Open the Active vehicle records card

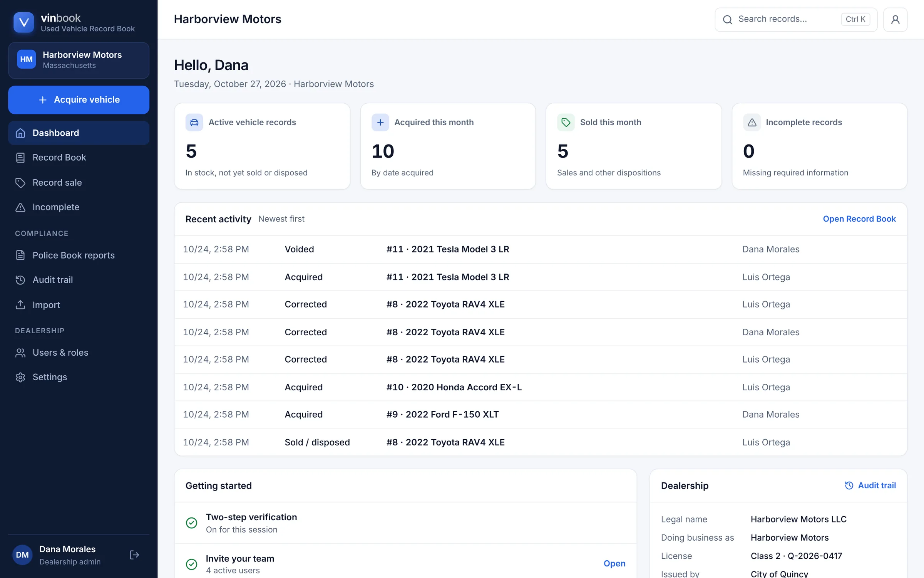pyautogui.click(x=262, y=146)
